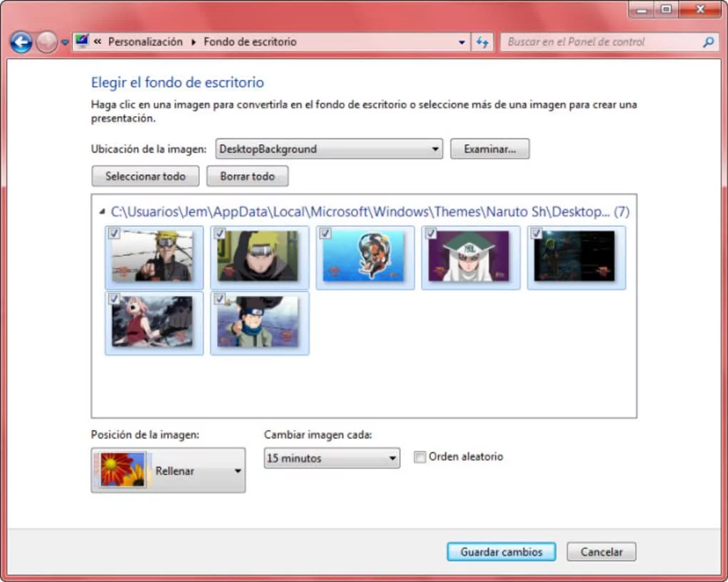Image resolution: width=728 pixels, height=582 pixels.
Task: Uncheck the blue scarf boy wallpaper checkbox
Action: point(220,298)
